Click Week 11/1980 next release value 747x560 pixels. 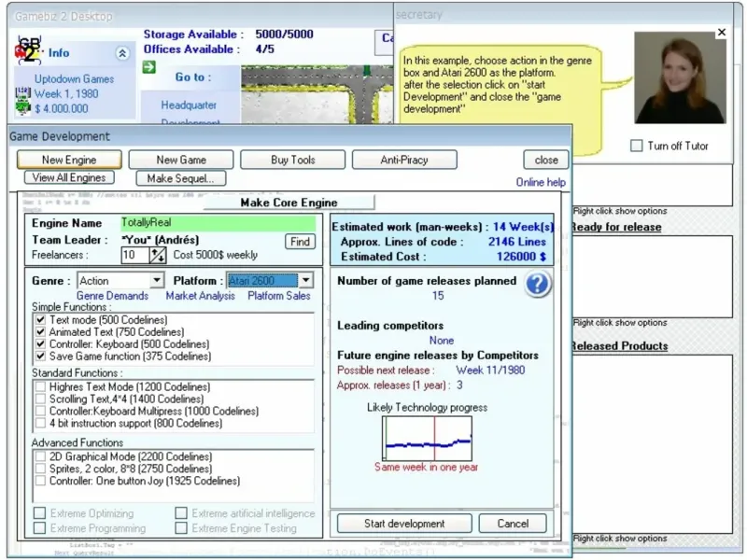[x=490, y=370]
